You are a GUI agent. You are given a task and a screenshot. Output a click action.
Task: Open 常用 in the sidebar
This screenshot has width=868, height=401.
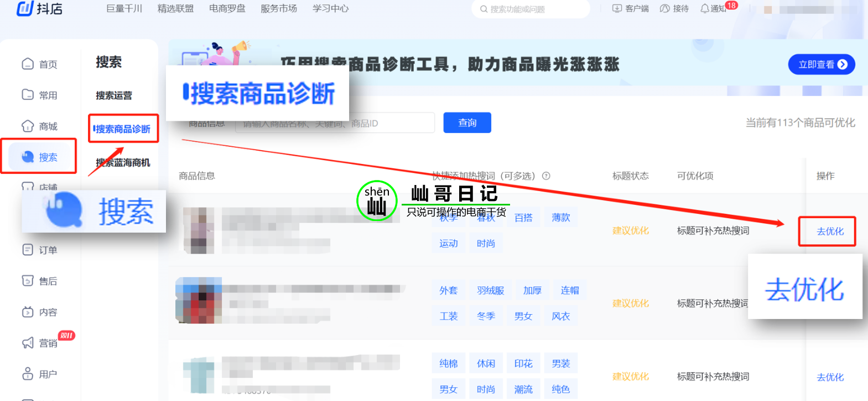(39, 95)
